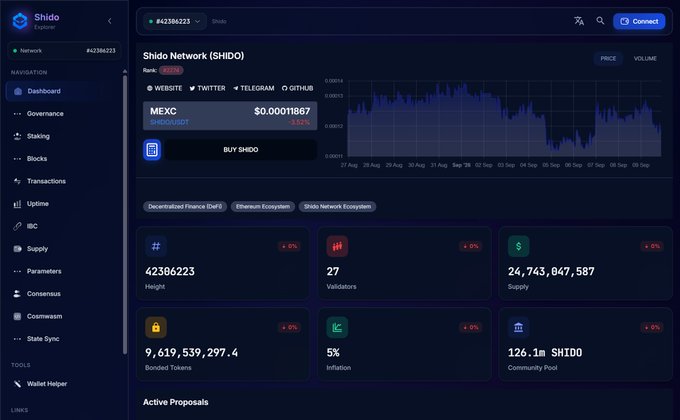Click the Community Pool bank icon
This screenshot has height=420, width=680.
pos(519,328)
